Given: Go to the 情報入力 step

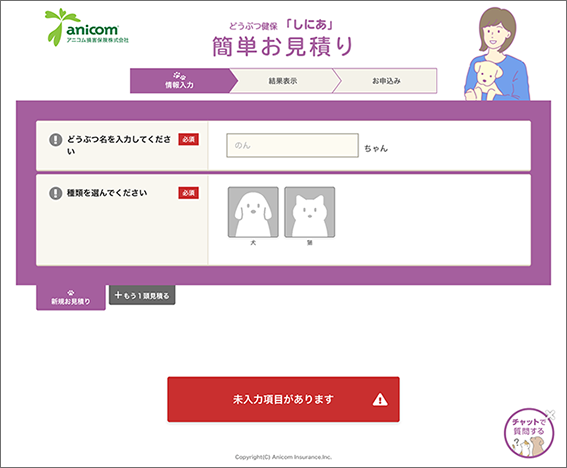Looking at the screenshot, I should coord(180,81).
